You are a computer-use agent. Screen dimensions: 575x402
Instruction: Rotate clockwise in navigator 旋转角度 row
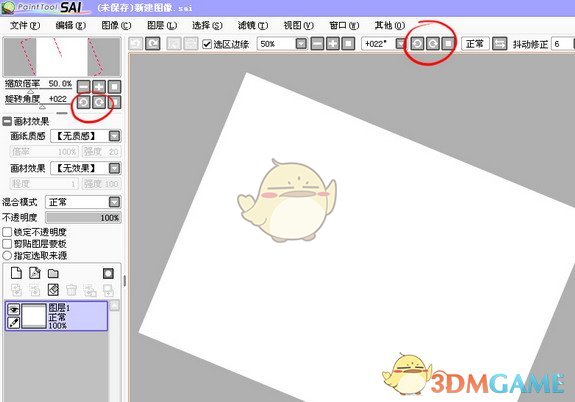point(99,102)
